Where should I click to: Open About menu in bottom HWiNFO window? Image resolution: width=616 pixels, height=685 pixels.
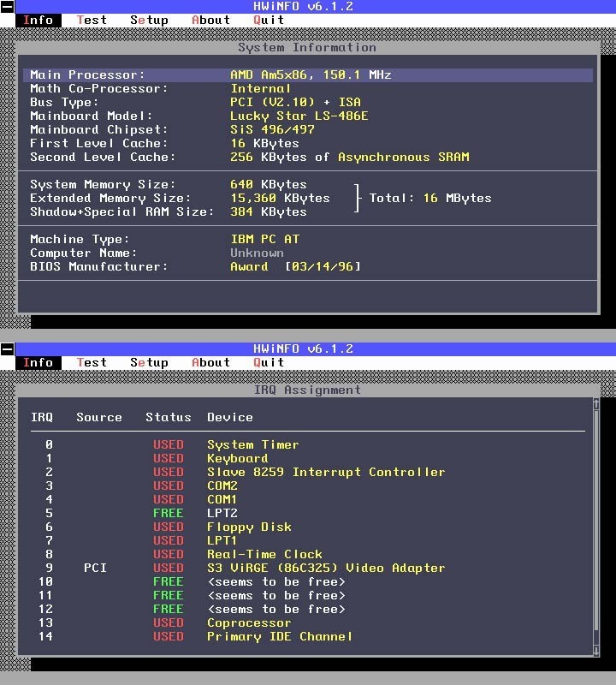click(x=210, y=362)
